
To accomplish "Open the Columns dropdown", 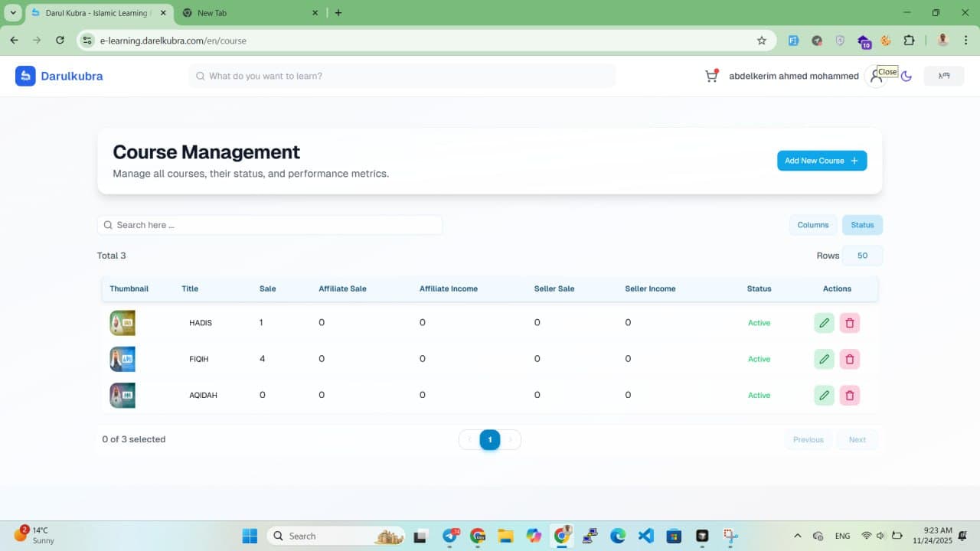I will click(812, 225).
